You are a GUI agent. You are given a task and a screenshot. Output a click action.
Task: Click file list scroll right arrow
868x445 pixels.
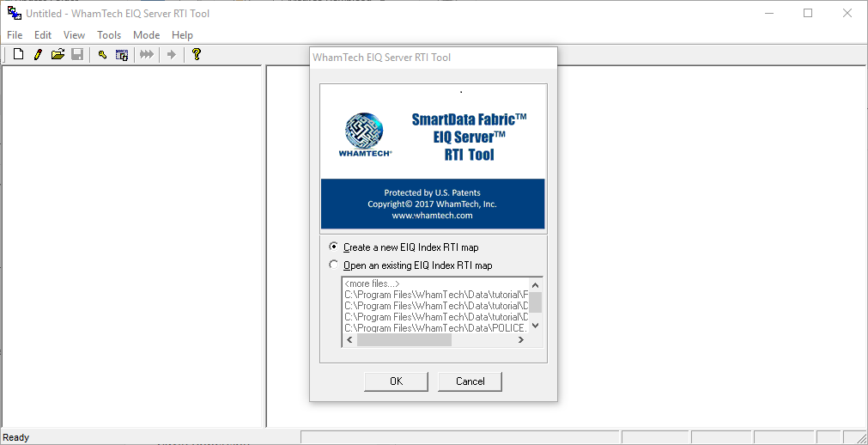pyautogui.click(x=521, y=340)
